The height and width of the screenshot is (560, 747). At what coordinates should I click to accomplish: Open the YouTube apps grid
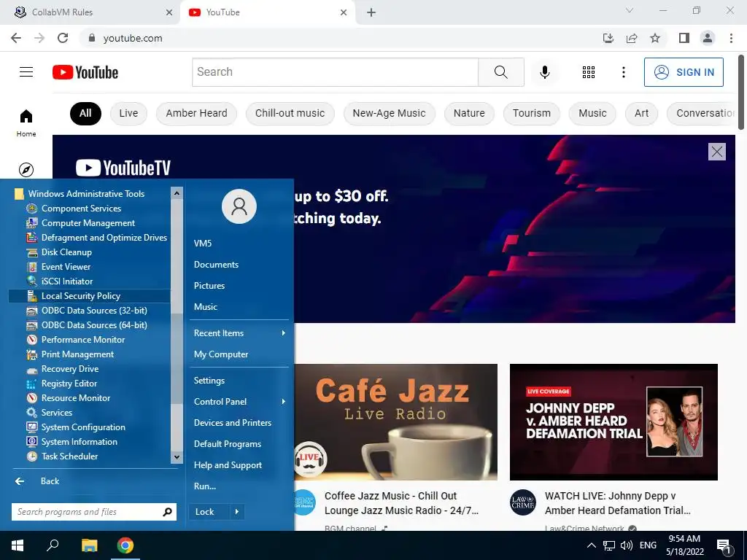(x=589, y=72)
